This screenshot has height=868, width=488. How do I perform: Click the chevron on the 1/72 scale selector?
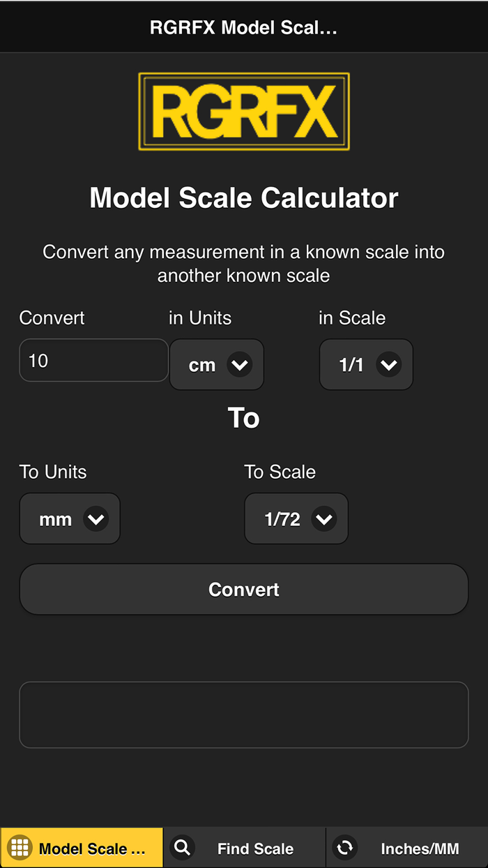(x=323, y=518)
